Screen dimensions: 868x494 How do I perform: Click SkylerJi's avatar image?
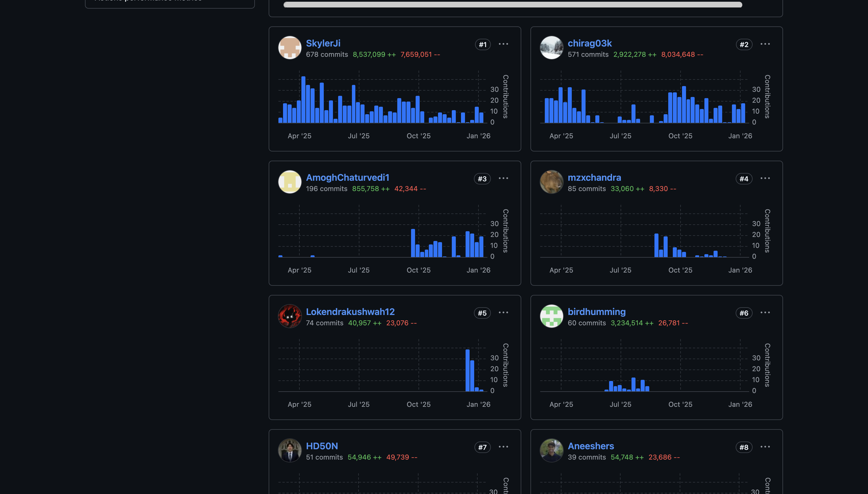click(290, 48)
